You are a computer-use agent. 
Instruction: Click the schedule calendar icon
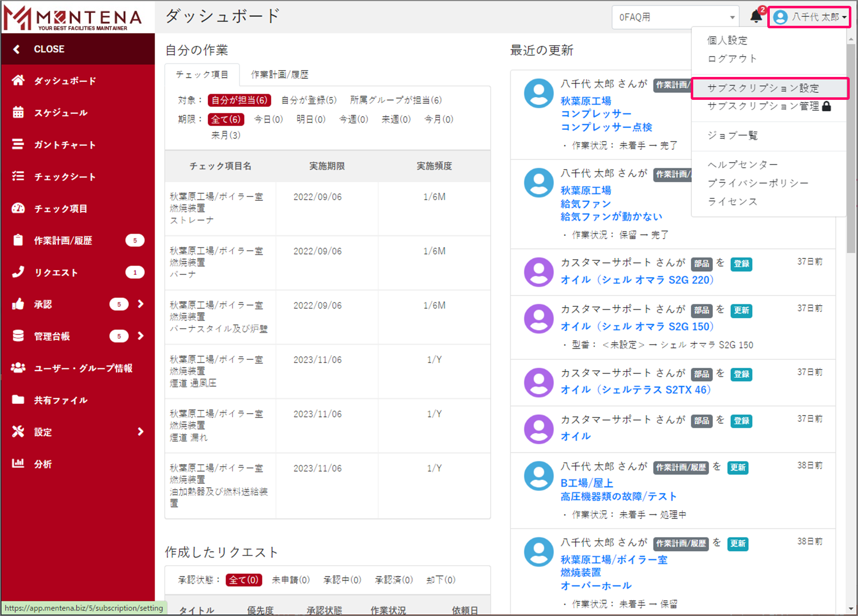(x=18, y=112)
